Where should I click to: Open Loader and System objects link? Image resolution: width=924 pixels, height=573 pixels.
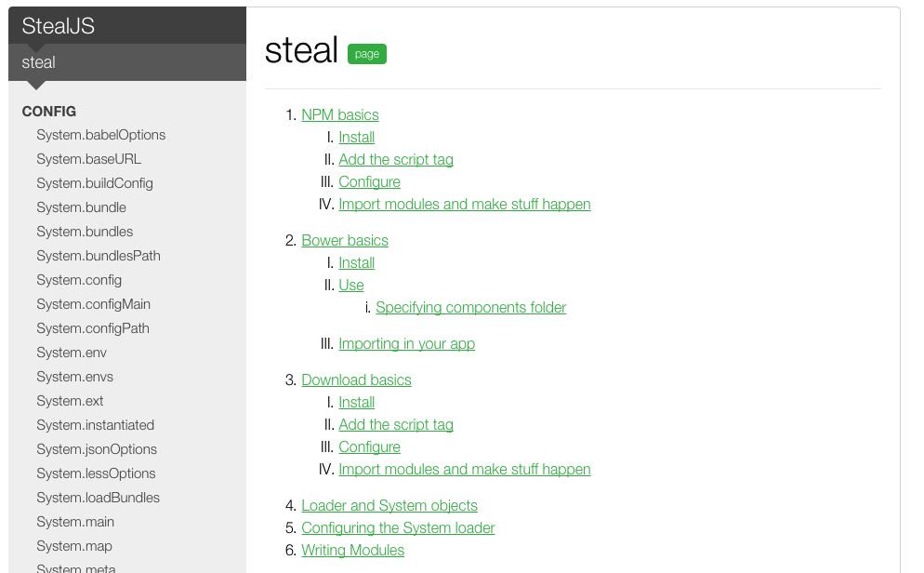click(x=389, y=505)
